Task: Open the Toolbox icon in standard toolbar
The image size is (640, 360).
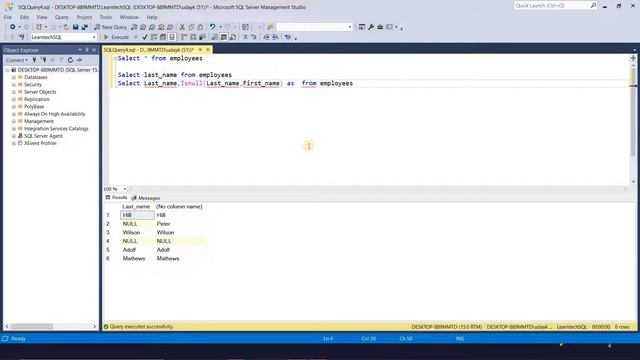Action: 380,27
